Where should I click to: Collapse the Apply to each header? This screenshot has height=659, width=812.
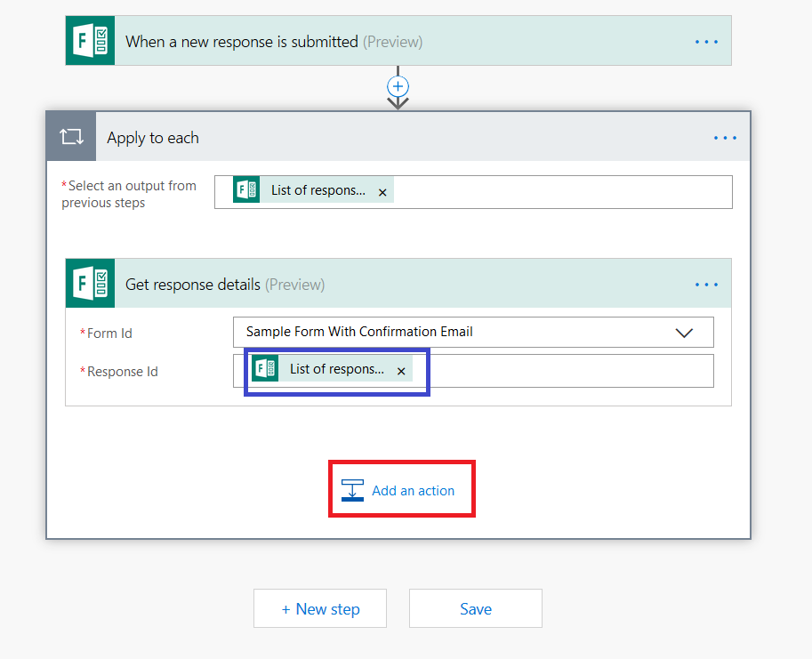pyautogui.click(x=153, y=138)
